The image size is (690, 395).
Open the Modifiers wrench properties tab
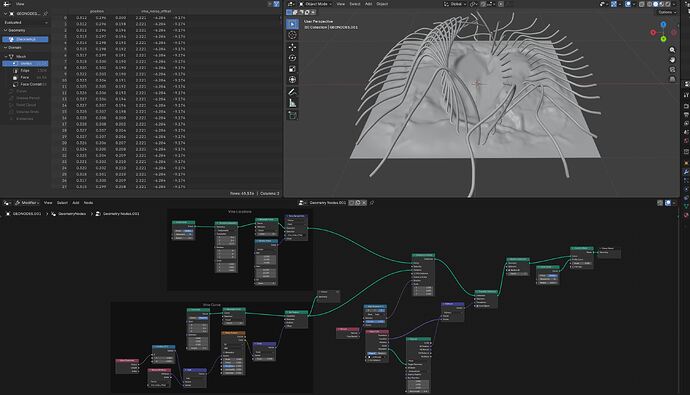[x=686, y=172]
